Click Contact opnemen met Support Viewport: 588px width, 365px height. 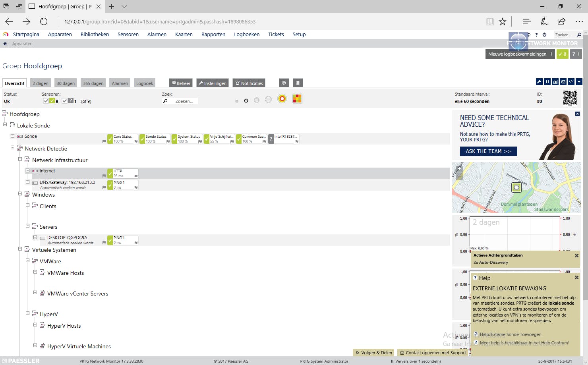tap(433, 353)
